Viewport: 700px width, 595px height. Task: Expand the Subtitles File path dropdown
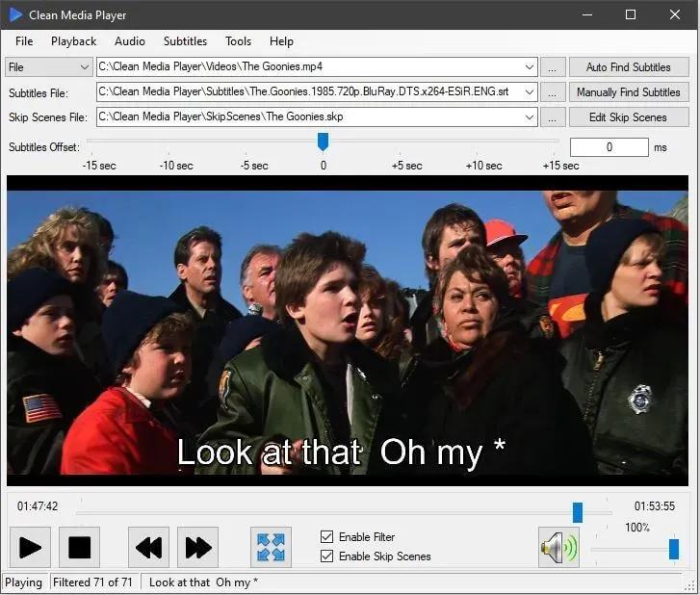[530, 92]
